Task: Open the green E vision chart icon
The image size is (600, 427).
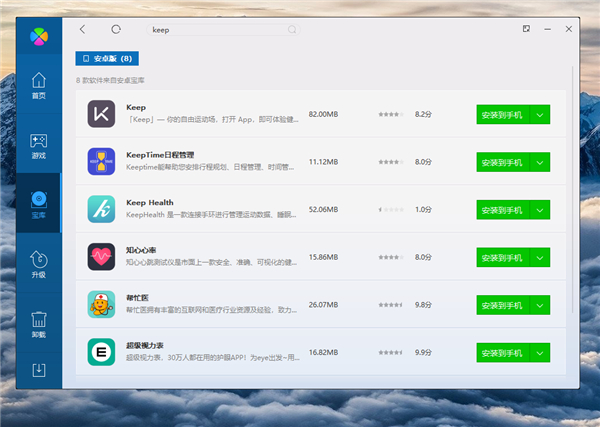Action: point(101,351)
